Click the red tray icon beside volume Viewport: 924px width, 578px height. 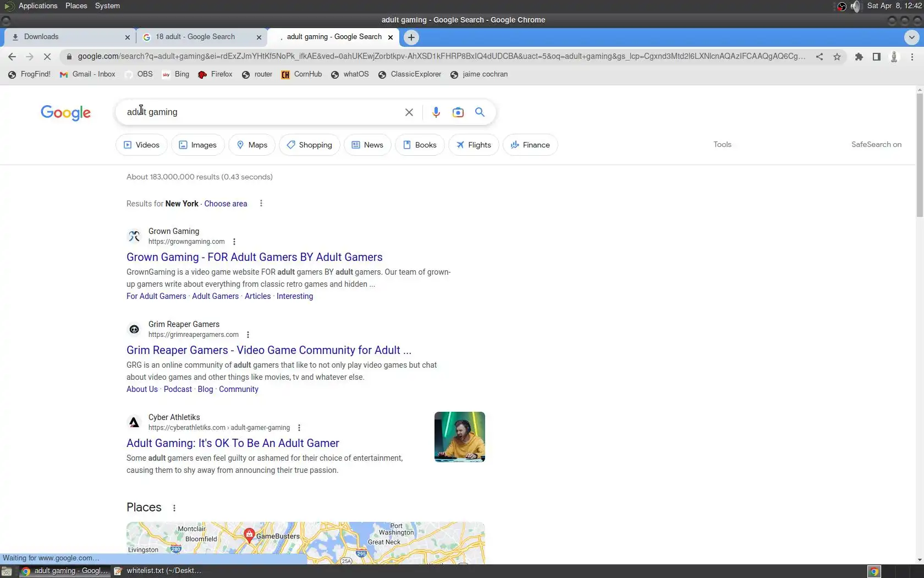click(x=842, y=6)
